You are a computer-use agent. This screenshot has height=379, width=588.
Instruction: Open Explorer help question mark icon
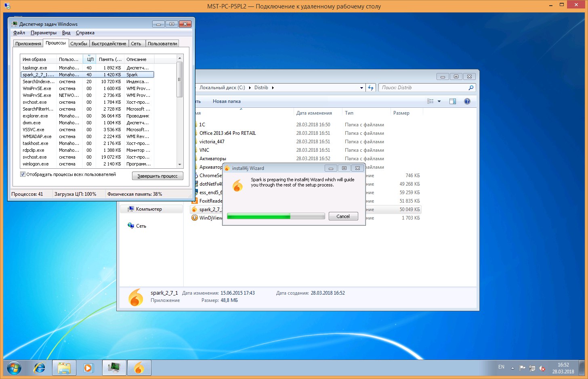(467, 101)
